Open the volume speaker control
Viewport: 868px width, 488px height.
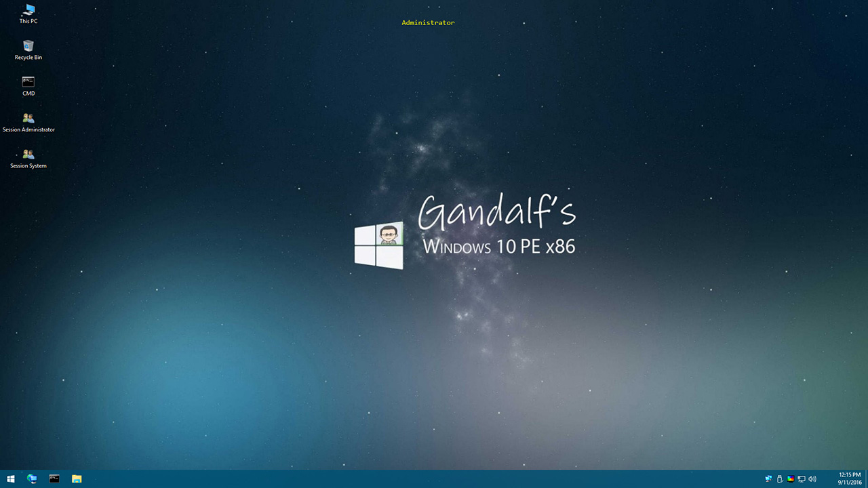pyautogui.click(x=812, y=479)
